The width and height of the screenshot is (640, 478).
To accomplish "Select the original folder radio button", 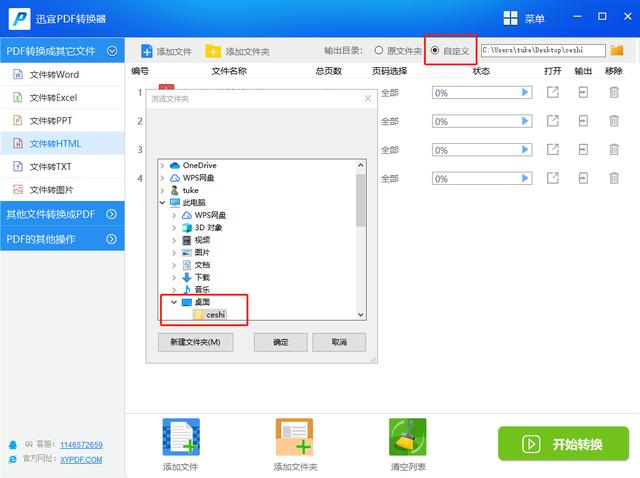I will click(379, 50).
